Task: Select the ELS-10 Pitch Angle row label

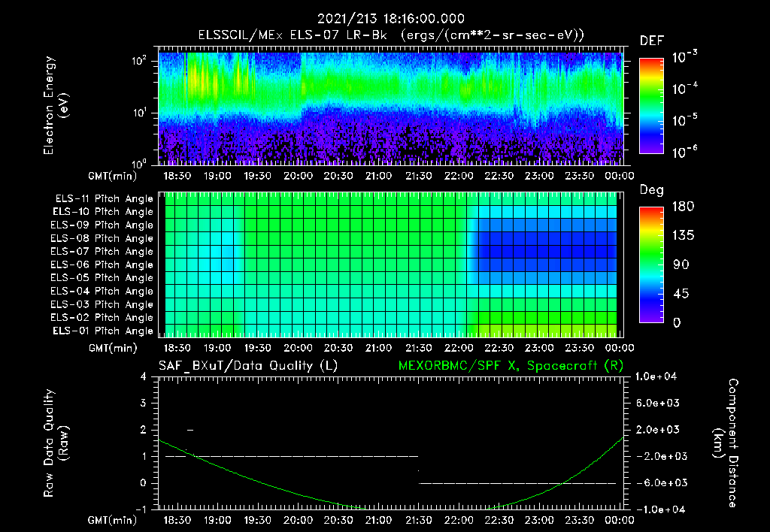Action: point(103,212)
